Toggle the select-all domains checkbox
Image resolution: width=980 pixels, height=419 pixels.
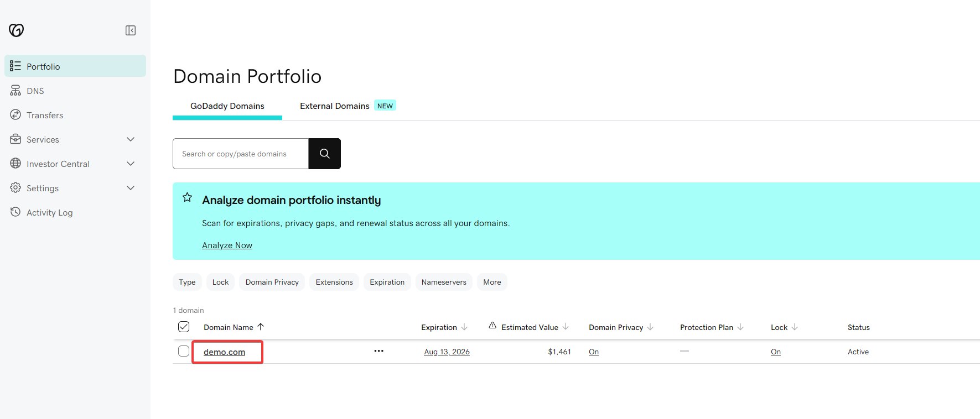tap(184, 327)
